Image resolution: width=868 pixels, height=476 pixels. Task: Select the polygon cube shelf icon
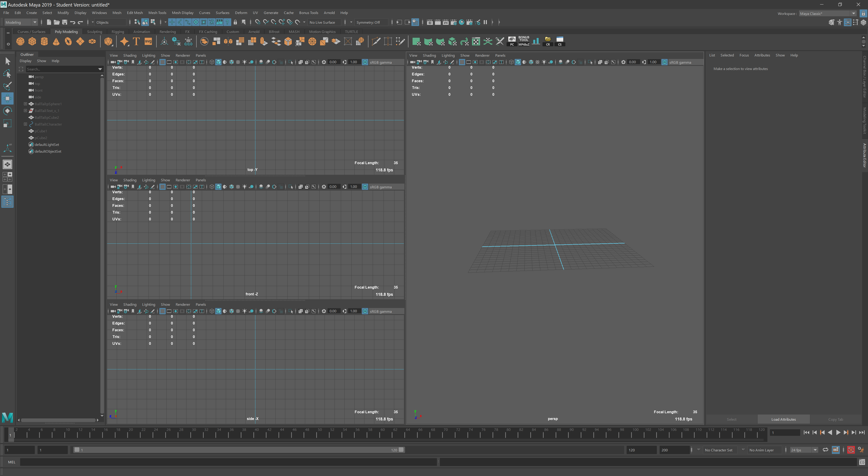(x=32, y=41)
